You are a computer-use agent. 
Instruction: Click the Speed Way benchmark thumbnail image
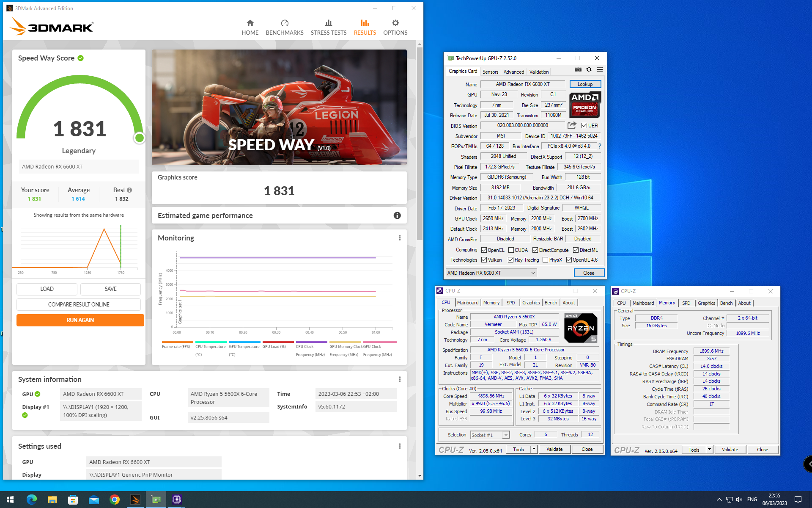(x=279, y=107)
